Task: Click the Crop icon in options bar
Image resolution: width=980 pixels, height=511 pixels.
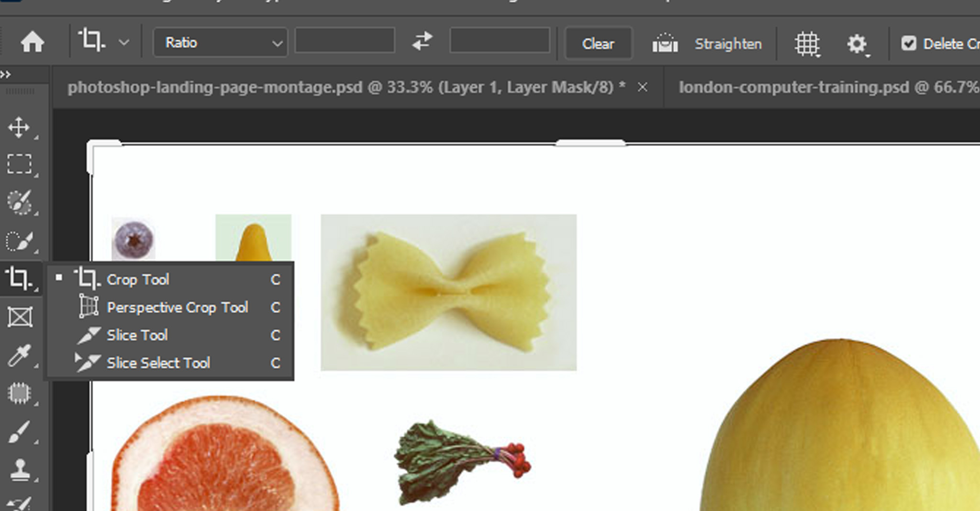Action: click(92, 40)
